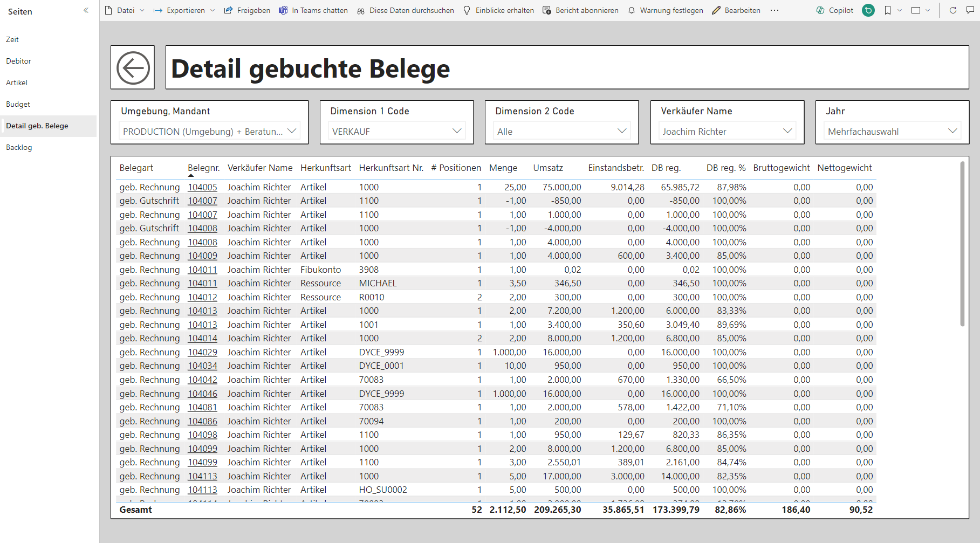Open the more options ellipsis menu

coord(775,10)
